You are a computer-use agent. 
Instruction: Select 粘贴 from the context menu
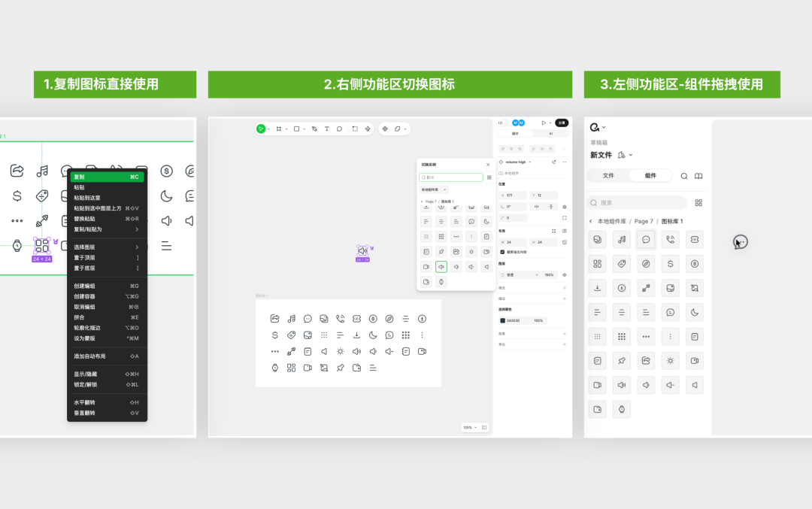point(108,187)
